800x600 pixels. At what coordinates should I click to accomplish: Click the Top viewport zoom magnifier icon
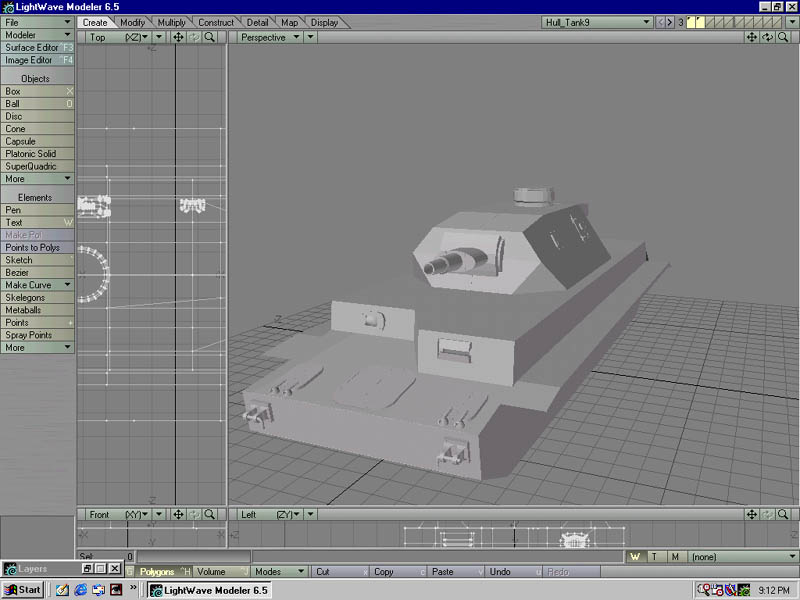point(210,37)
